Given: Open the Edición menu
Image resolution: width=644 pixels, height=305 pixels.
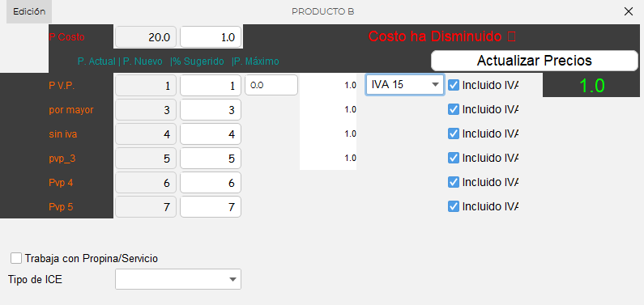Looking at the screenshot, I should pyautogui.click(x=29, y=12).
